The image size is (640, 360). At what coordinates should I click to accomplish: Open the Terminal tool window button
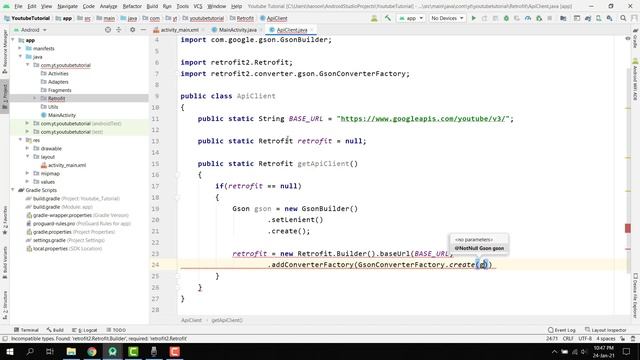26,330
